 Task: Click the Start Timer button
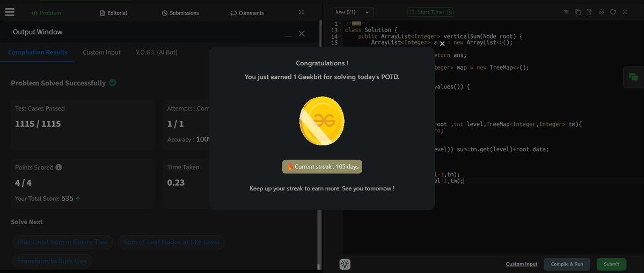(430, 12)
